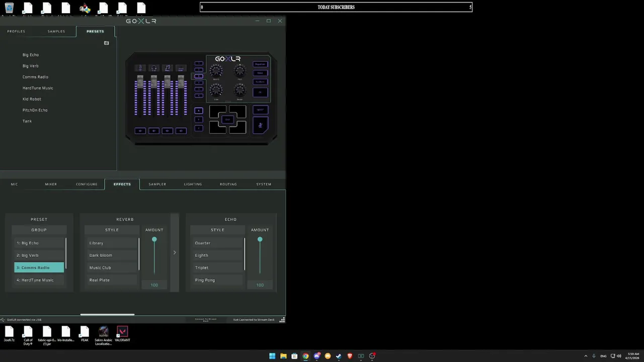Toggle the Robot effect button

pyautogui.click(x=261, y=73)
